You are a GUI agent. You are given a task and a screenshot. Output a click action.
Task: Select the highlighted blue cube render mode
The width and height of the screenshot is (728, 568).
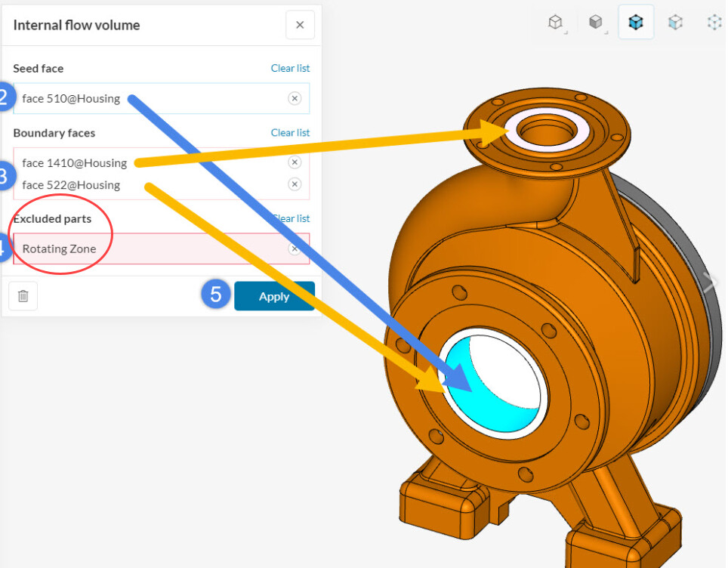[636, 23]
